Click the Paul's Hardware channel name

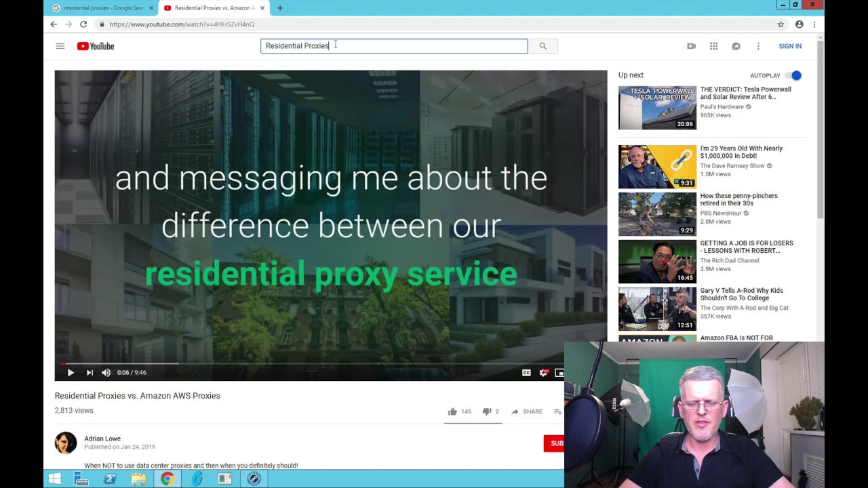coord(722,106)
